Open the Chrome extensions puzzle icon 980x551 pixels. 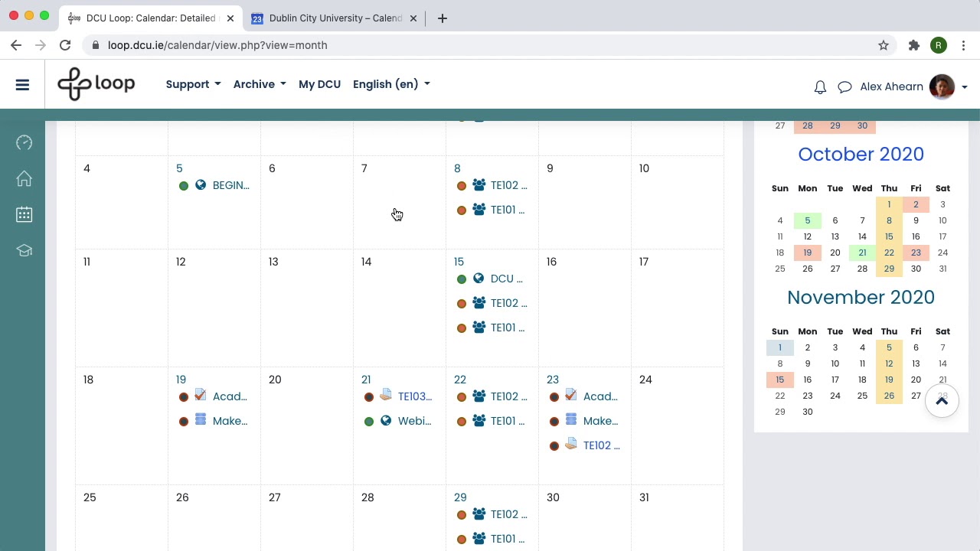(914, 45)
